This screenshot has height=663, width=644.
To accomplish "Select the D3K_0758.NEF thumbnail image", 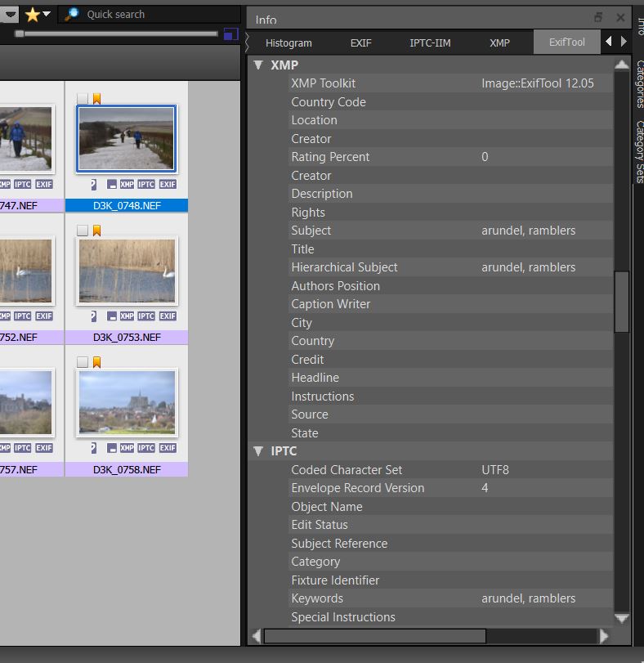I will [127, 402].
